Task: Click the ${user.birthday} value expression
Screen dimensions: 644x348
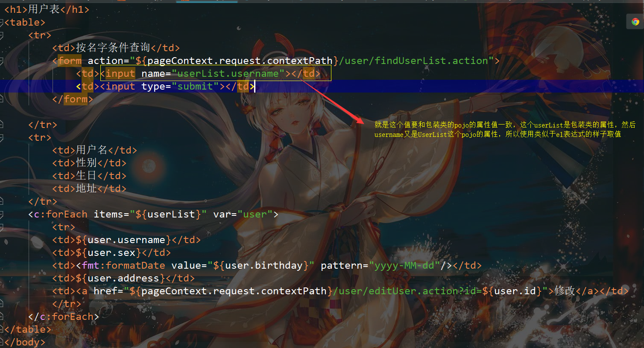Action: (x=261, y=265)
